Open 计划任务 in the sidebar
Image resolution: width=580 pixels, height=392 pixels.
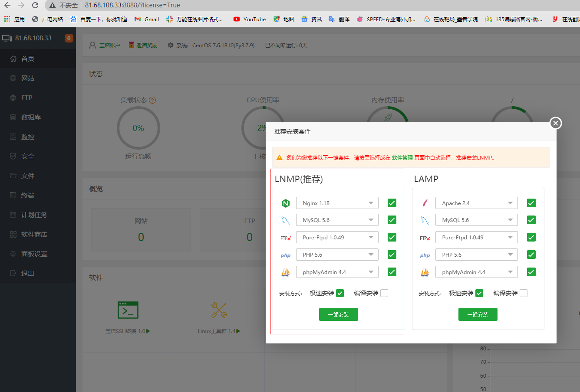[38, 215]
